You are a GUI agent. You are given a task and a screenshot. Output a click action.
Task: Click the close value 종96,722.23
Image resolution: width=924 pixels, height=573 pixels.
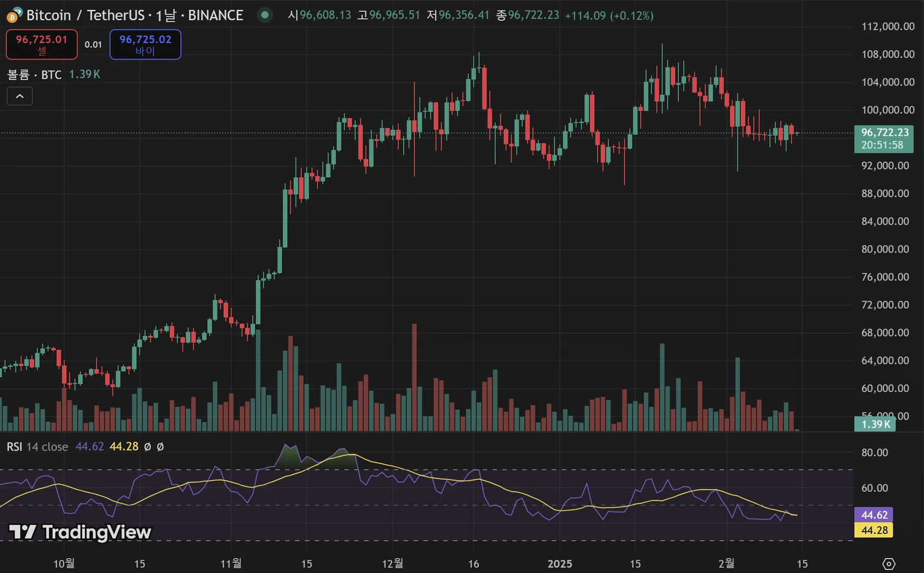click(x=528, y=15)
